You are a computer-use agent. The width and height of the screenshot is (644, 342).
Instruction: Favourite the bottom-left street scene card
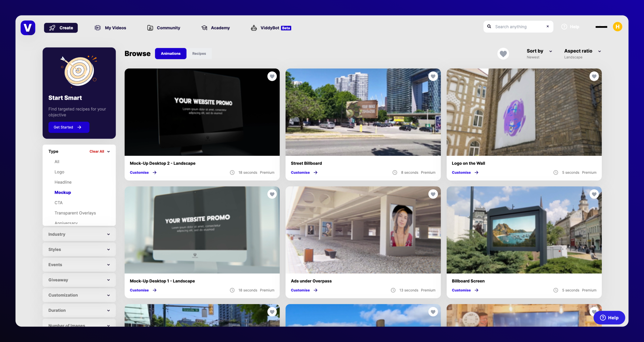pyautogui.click(x=272, y=312)
